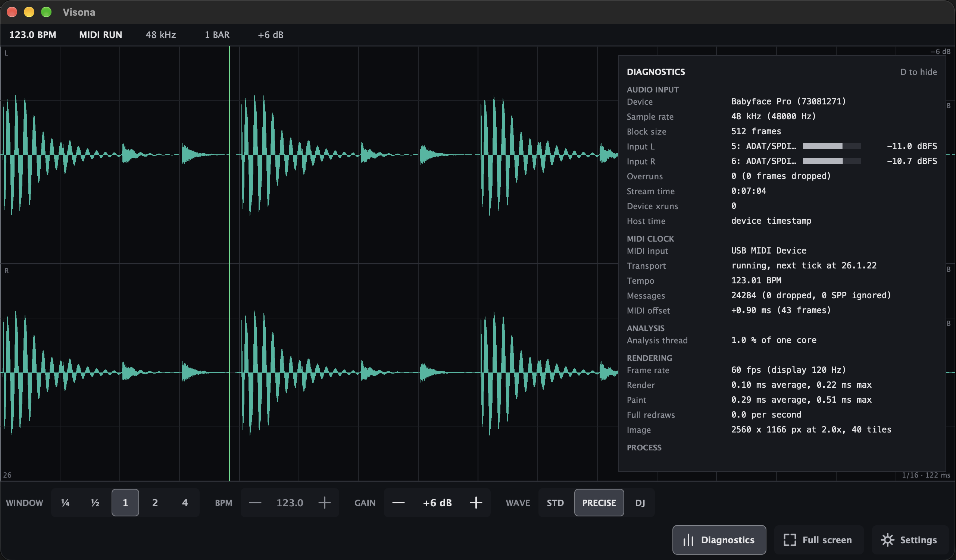Image resolution: width=956 pixels, height=560 pixels.
Task: Click the 512 frames block size value
Action: (x=756, y=132)
